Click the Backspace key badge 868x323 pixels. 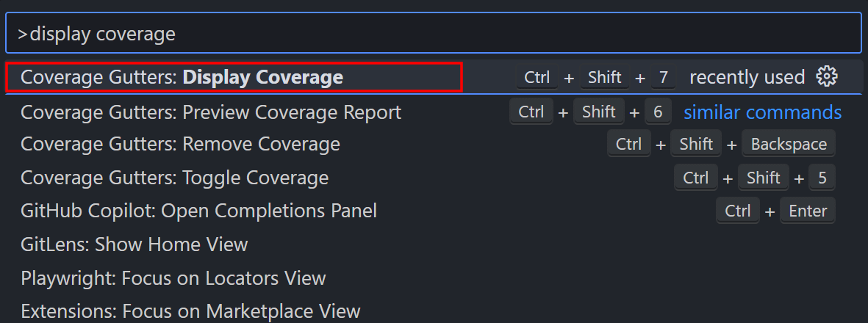click(x=789, y=145)
